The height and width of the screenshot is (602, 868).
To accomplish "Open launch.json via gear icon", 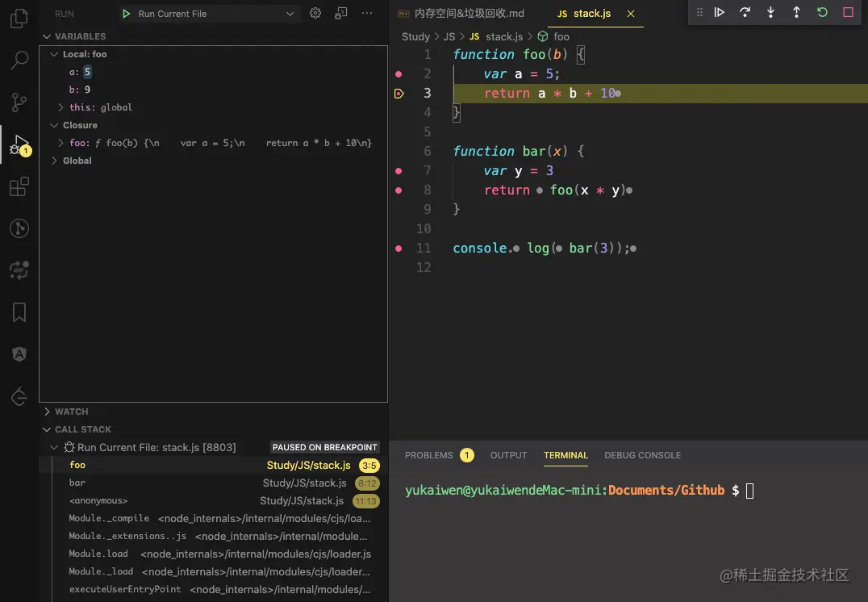I will tap(315, 14).
